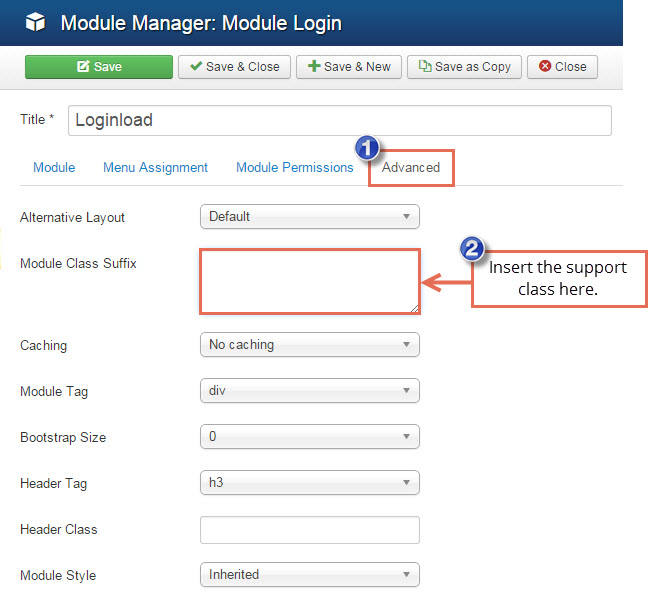Click the Save as Copy button
The height and width of the screenshot is (604, 655).
point(465,67)
